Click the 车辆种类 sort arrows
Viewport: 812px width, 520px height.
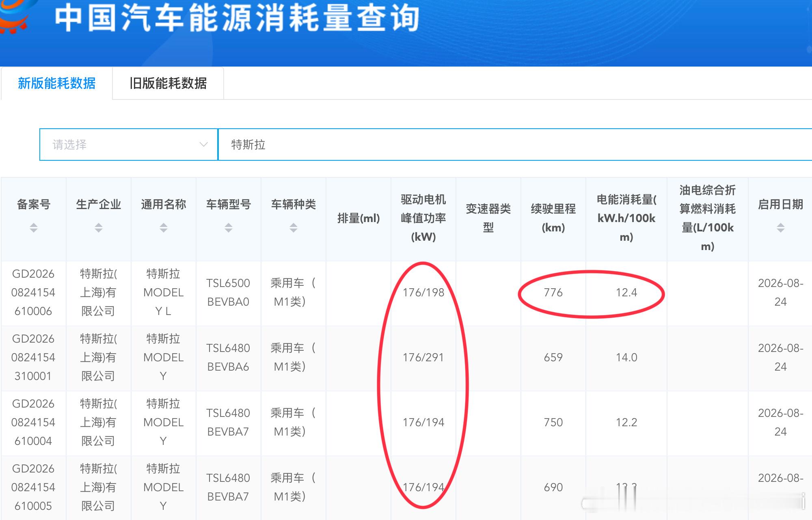pyautogui.click(x=294, y=227)
